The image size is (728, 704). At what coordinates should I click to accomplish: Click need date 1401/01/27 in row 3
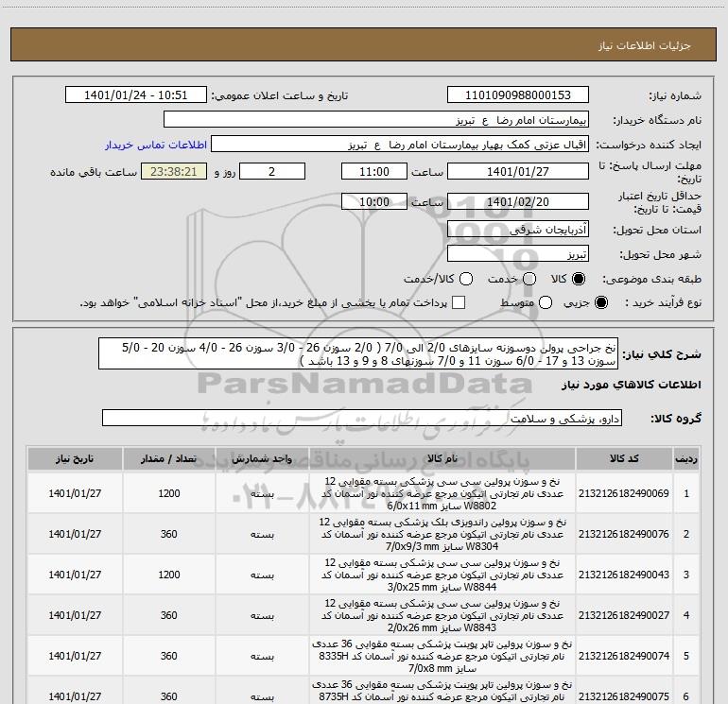coord(75,575)
